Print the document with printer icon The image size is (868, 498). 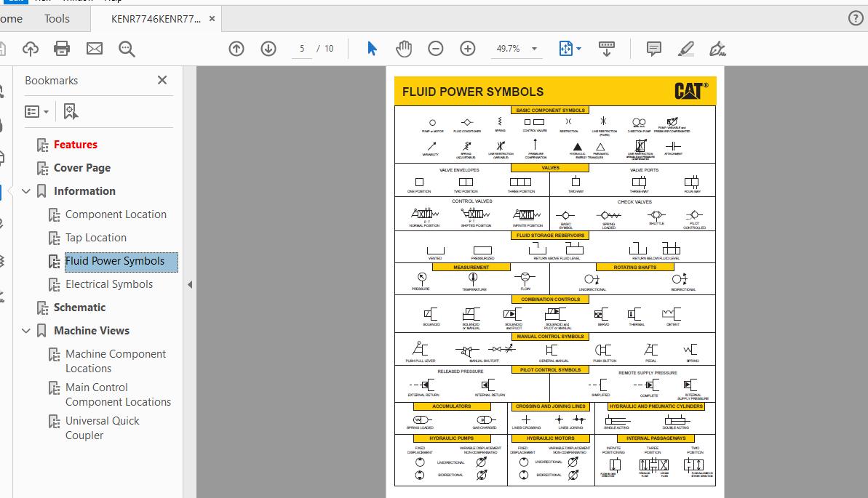[x=62, y=49]
